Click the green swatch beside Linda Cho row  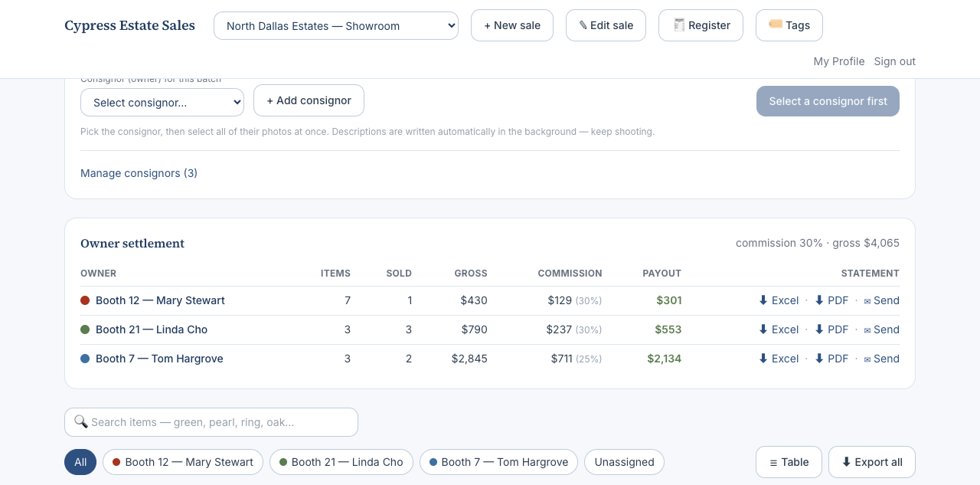tap(85, 329)
